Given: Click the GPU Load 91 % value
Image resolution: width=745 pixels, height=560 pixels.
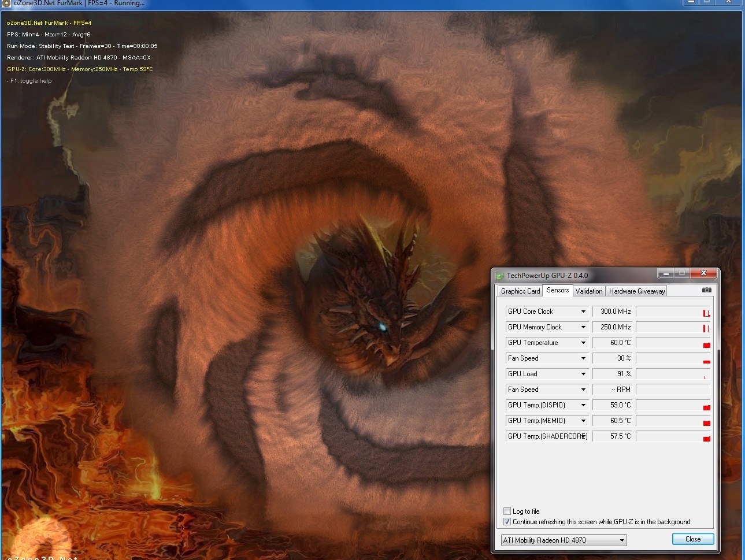Looking at the screenshot, I should (613, 374).
